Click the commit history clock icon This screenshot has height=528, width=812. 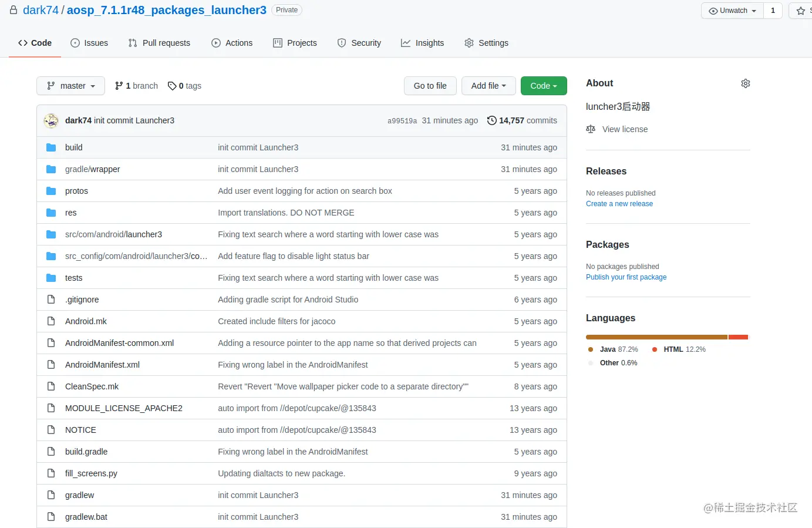(x=492, y=120)
